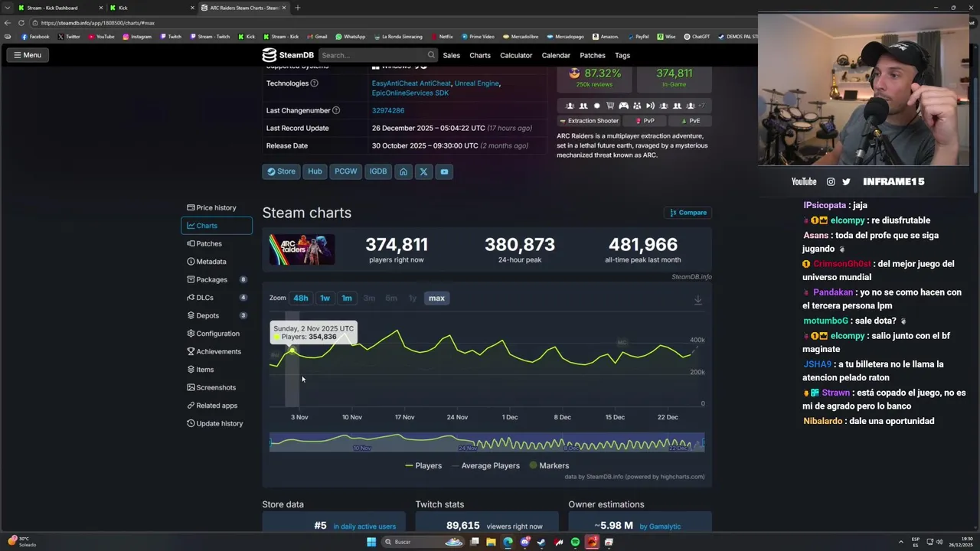
Task: Open the Screenshots section
Action: click(217, 387)
